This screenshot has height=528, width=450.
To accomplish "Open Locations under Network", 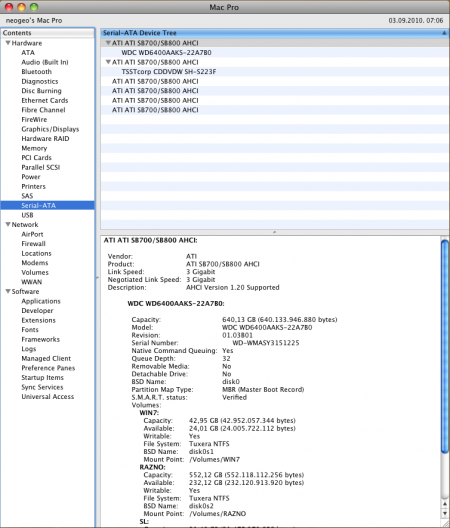I will pos(36,253).
